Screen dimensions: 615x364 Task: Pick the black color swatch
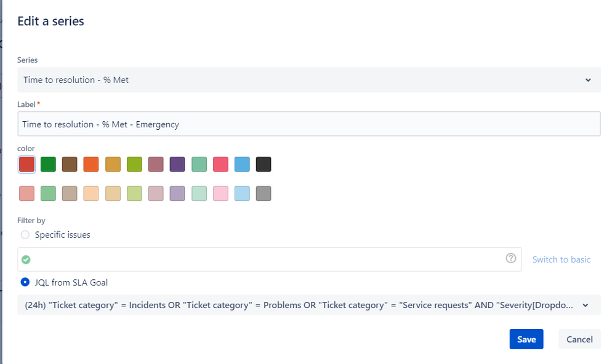263,164
